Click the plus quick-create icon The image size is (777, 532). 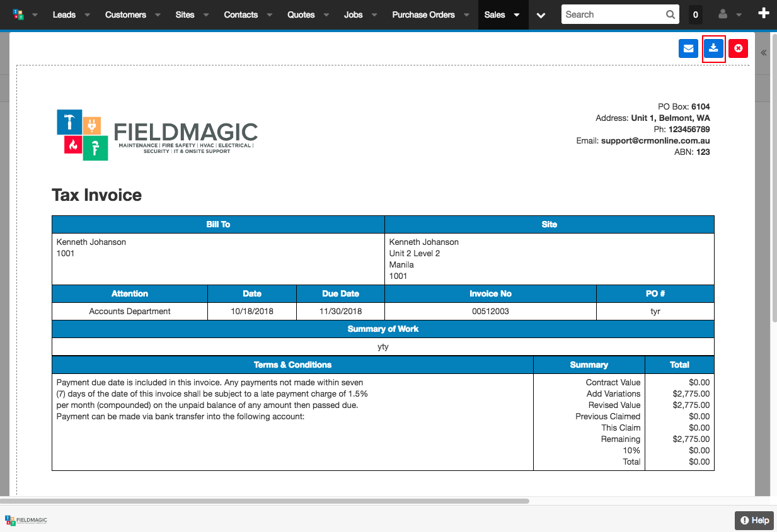pyautogui.click(x=764, y=13)
